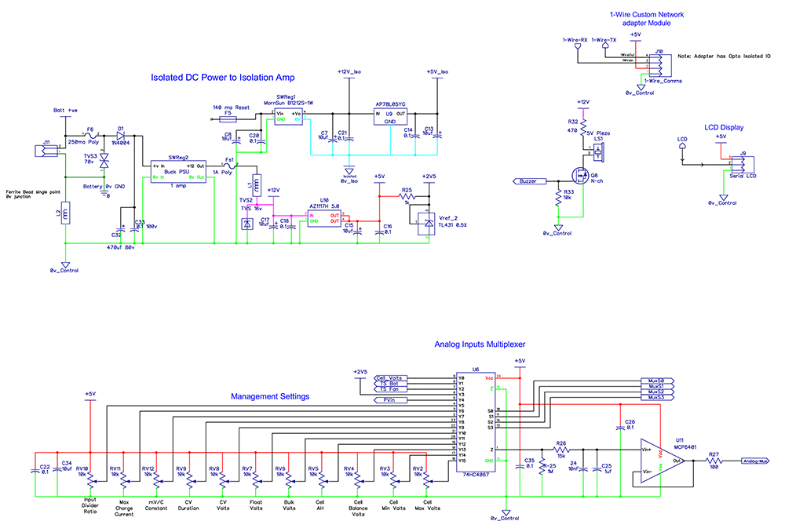Select the U11 MCP6401 op-amp triangle
Viewport: 785px width, 532px height.
[x=657, y=461]
